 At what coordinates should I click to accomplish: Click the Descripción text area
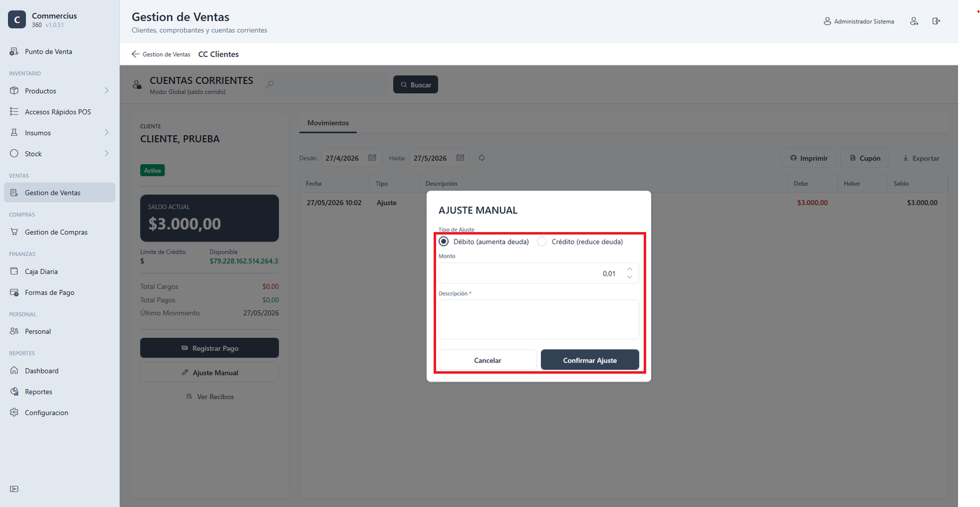(538, 319)
